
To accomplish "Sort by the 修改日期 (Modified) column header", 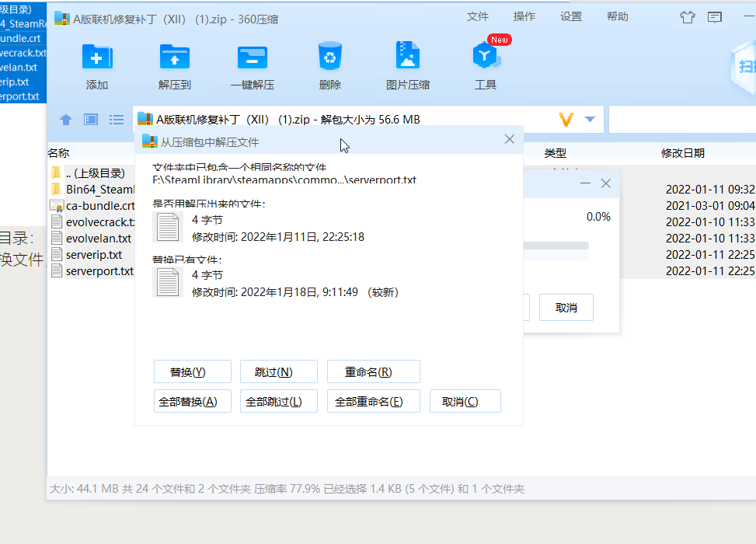I will click(x=683, y=153).
